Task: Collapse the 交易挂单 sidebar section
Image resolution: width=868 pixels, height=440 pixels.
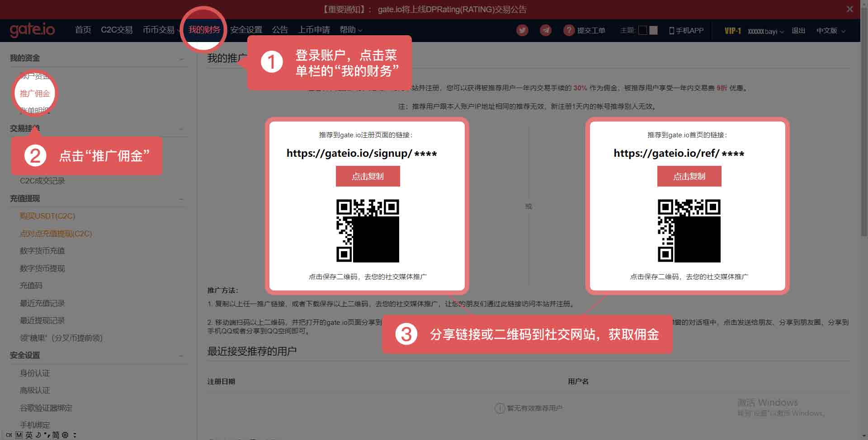Action: coord(181,129)
